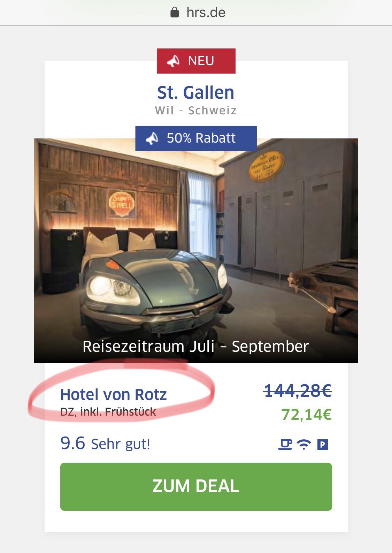Select the green 72,14€ deal price
Screen dimensions: 392x553
tap(306, 415)
